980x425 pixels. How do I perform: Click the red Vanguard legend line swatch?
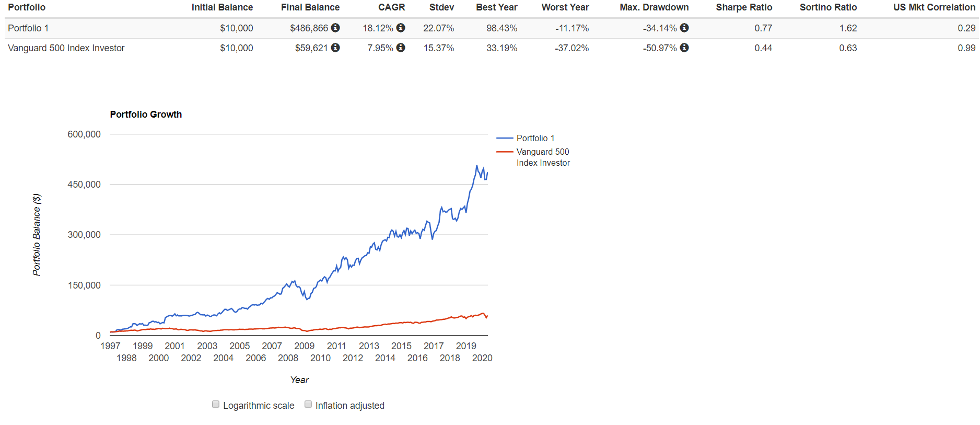tap(505, 152)
